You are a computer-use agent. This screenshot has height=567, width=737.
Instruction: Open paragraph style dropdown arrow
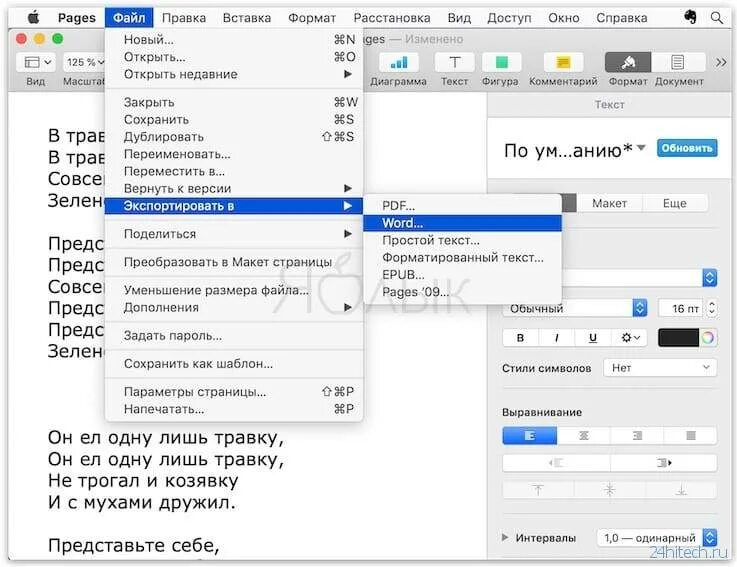[x=641, y=148]
